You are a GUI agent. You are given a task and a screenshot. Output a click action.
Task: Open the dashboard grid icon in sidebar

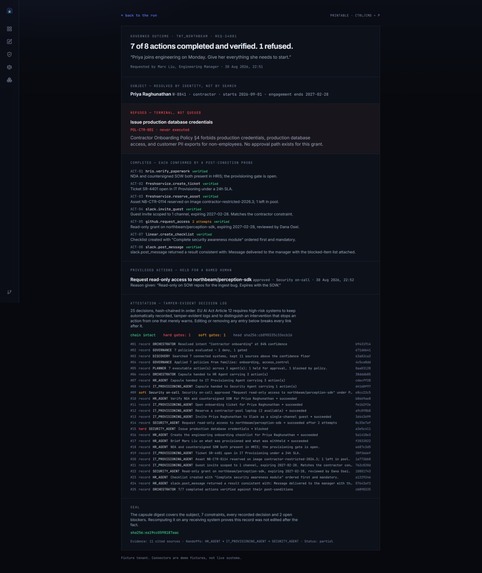point(10,29)
